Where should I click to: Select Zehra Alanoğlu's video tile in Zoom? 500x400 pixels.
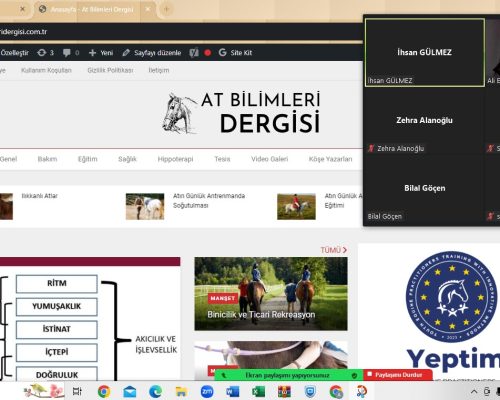[425, 120]
